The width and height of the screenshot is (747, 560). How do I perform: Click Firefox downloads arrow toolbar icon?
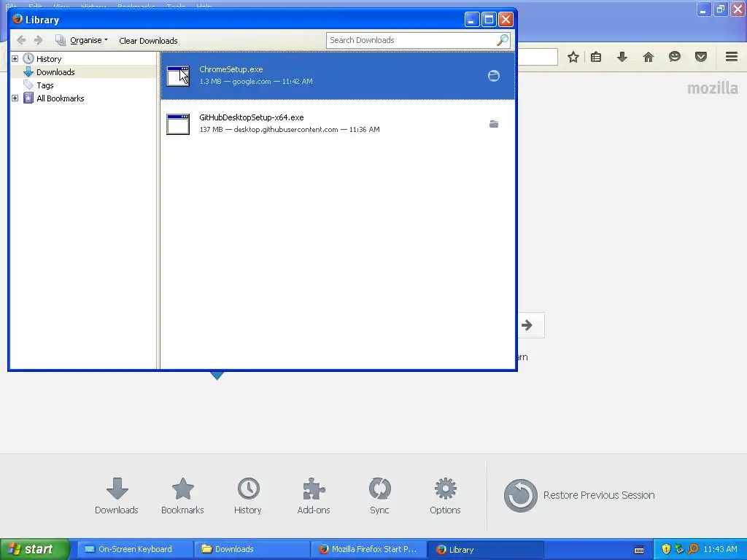point(622,58)
